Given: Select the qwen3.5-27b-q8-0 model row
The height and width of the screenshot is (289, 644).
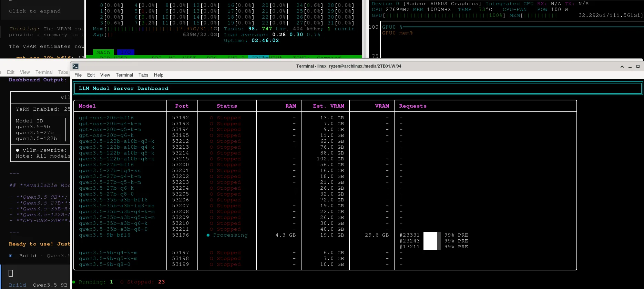Looking at the screenshot, I should pyautogui.click(x=106, y=194).
